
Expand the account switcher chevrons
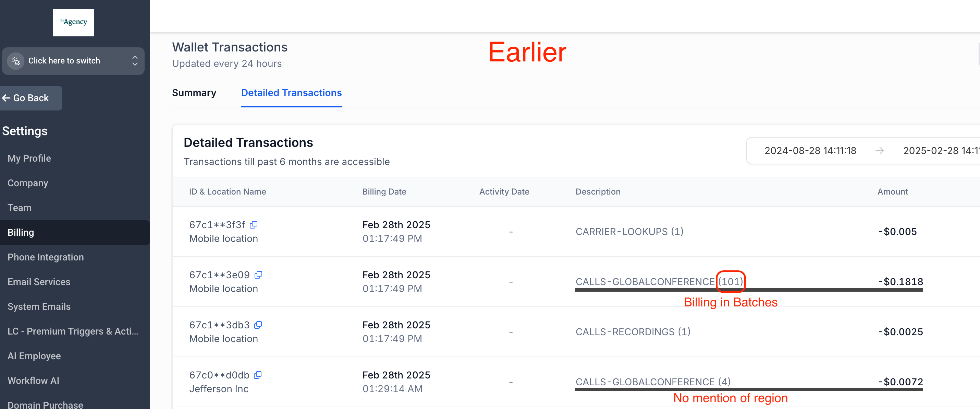[x=135, y=61]
